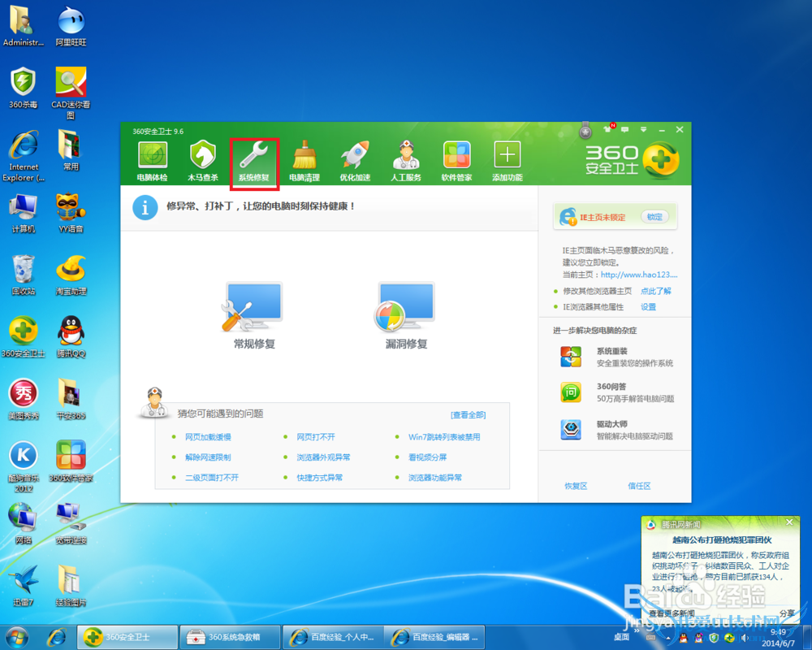Select 二级页面打不开 problem
Image resolution: width=812 pixels, height=650 pixels.
click(x=212, y=478)
